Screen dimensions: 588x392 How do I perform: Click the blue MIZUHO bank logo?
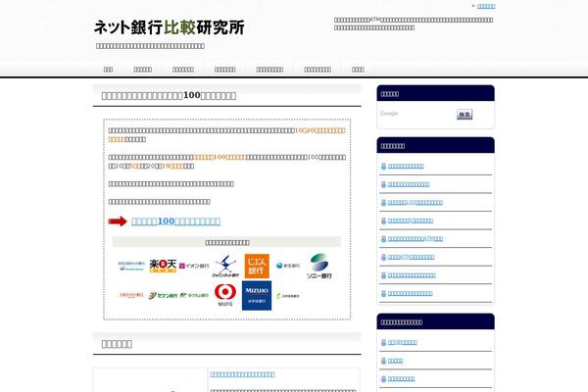[257, 296]
